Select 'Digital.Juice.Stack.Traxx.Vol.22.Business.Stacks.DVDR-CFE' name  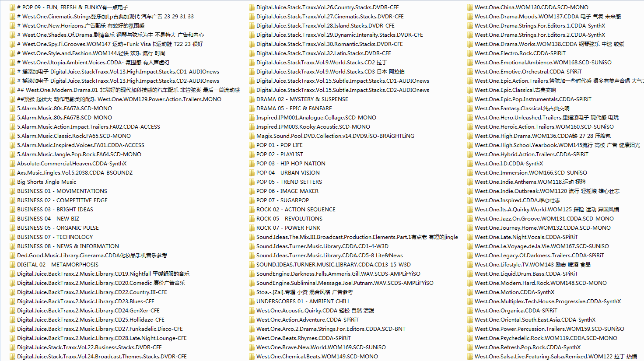click(89, 347)
